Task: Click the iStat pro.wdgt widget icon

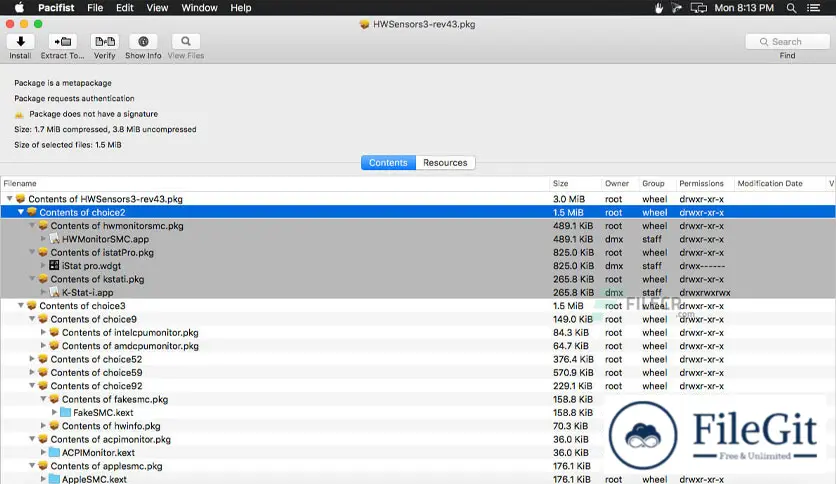Action: (x=54, y=265)
